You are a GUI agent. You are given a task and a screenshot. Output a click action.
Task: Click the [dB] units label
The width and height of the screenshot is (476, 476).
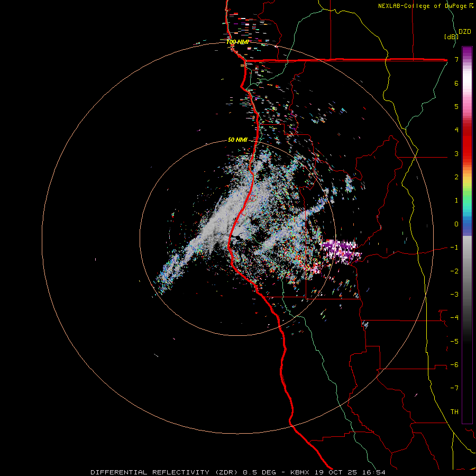(x=451, y=36)
